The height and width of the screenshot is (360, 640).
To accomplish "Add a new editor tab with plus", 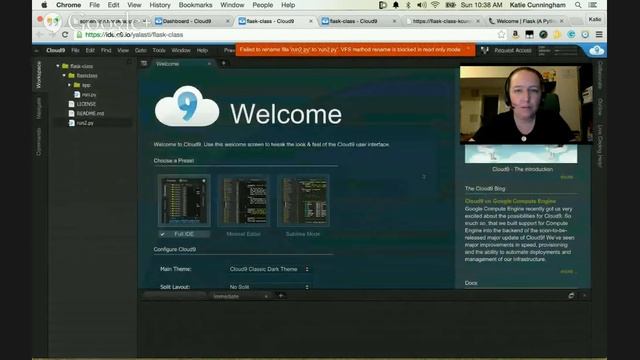I will tap(223, 63).
